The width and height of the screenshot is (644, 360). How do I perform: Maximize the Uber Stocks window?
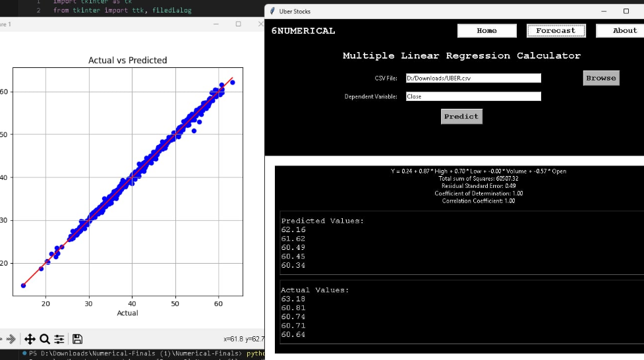coord(626,11)
